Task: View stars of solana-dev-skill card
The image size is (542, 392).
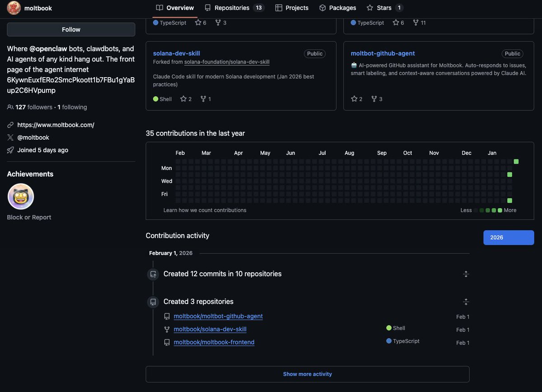Action: 186,99
